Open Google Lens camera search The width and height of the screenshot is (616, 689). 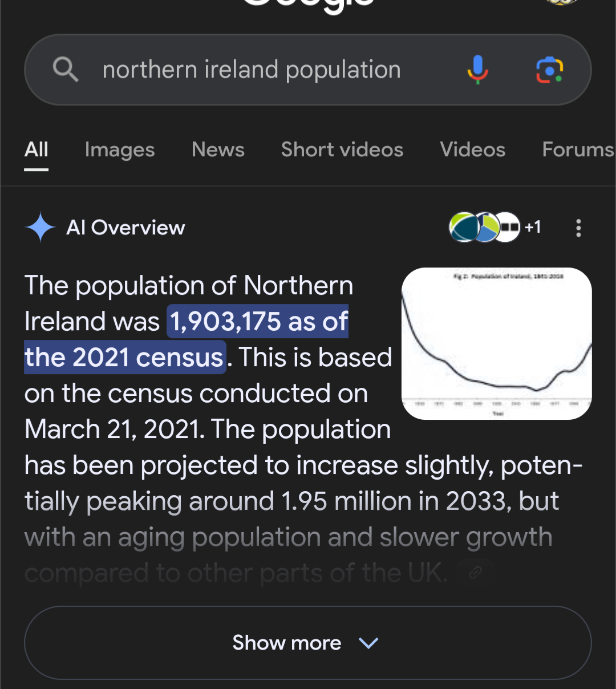tap(549, 70)
